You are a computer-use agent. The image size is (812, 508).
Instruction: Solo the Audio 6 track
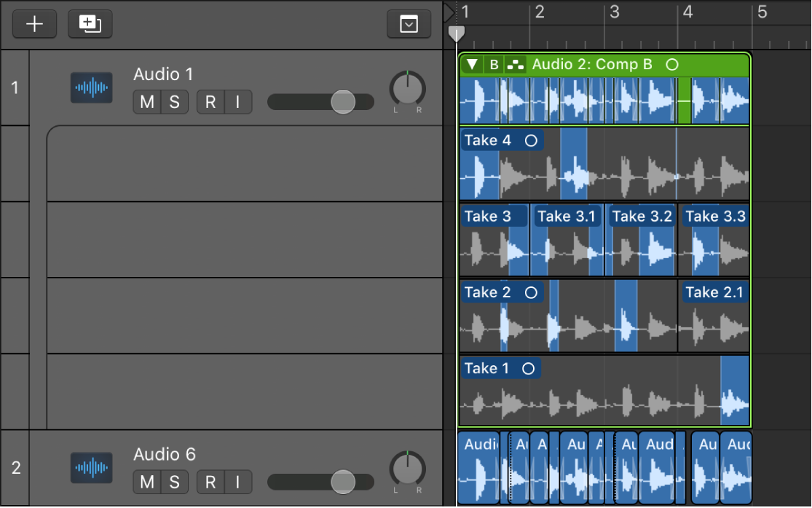coord(174,482)
